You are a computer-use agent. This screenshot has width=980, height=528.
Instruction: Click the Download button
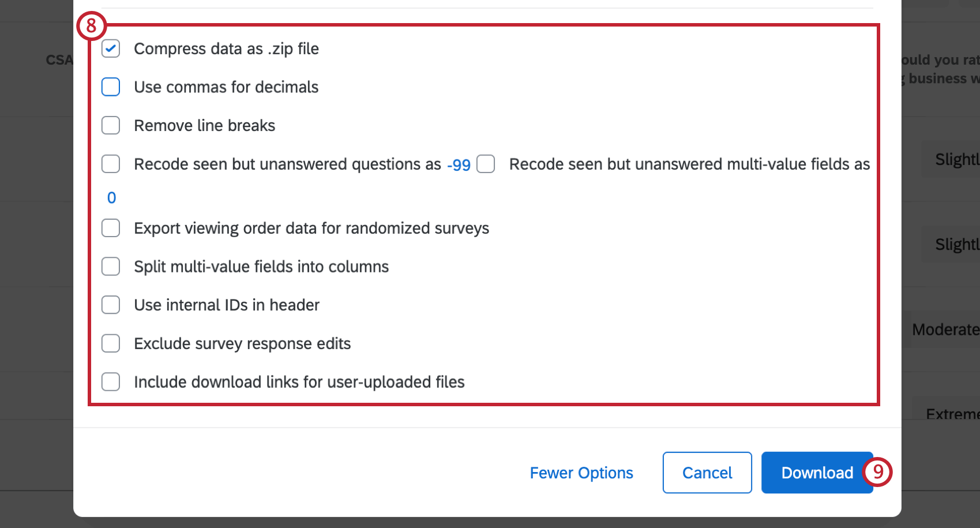pyautogui.click(x=817, y=473)
